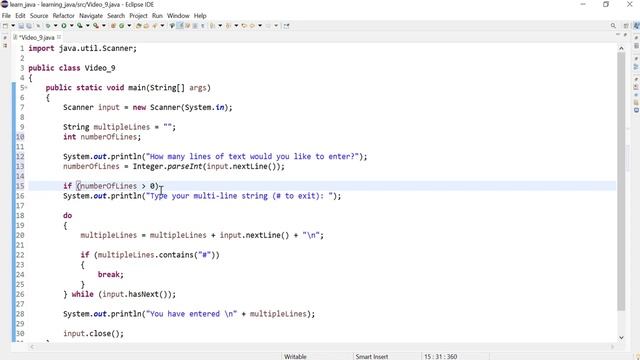640x360 pixels.
Task: Expand the External Tools dropdown arrow
Action: [104, 26]
